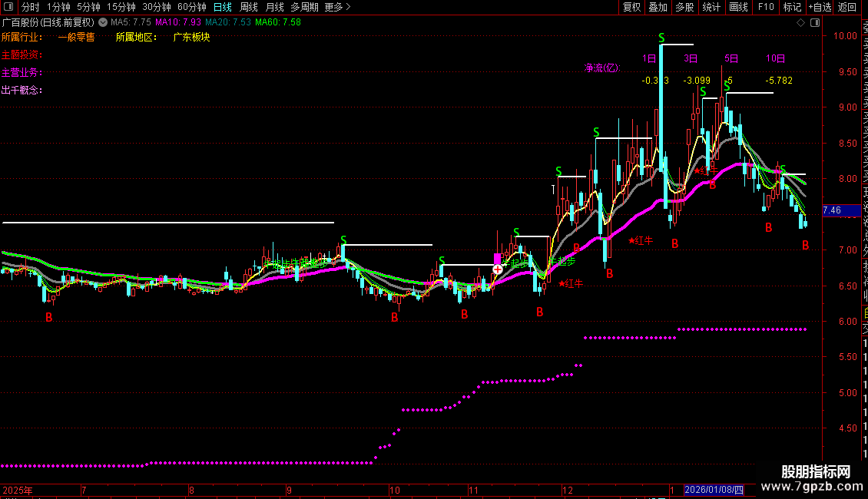
Task: Click the diamond icon above the chart
Action: tap(800, 23)
